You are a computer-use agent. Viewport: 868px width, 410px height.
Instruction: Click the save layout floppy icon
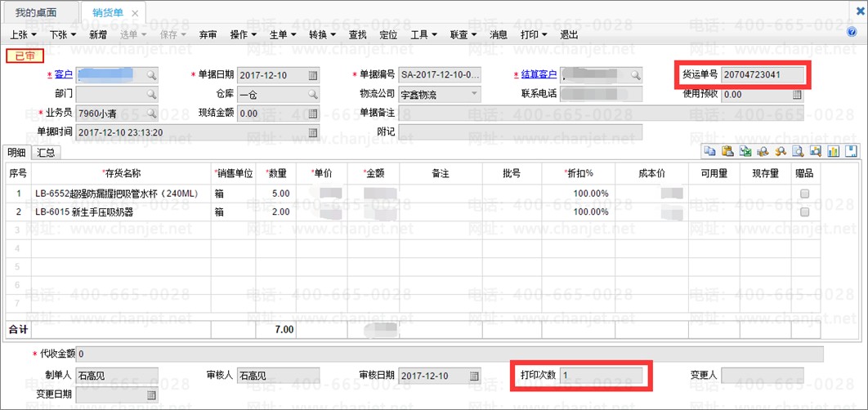(x=851, y=151)
